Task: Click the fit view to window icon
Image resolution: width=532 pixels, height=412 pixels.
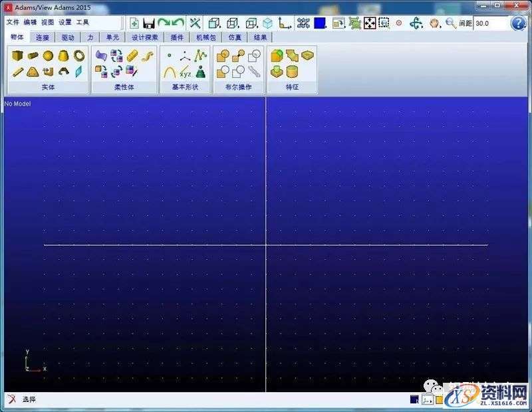Action: coord(370,23)
